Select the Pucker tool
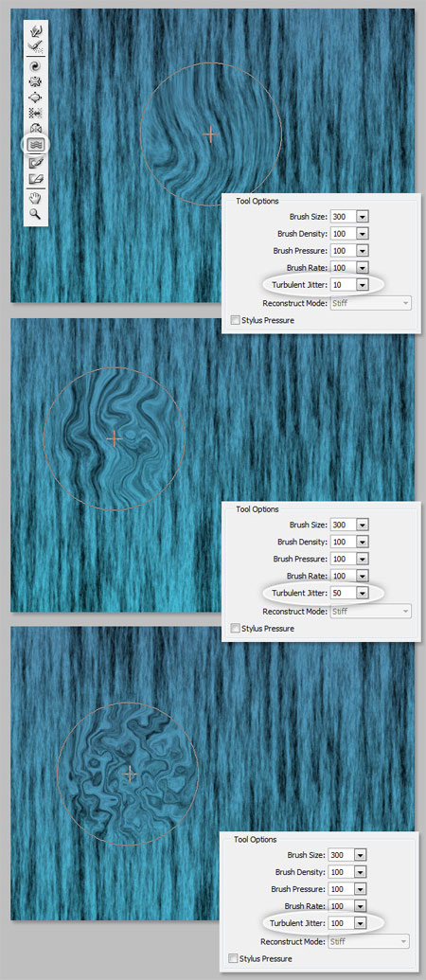 click(36, 80)
